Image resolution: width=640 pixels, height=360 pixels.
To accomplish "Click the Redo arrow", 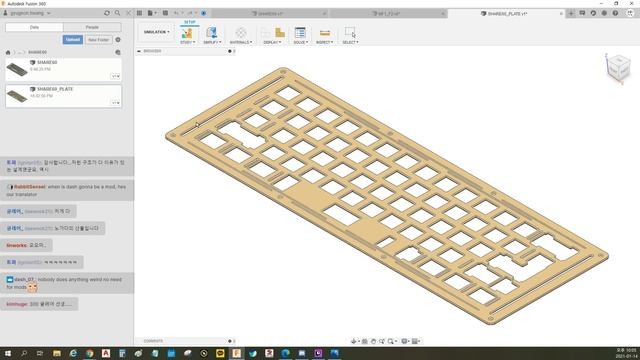I will tap(190, 13).
